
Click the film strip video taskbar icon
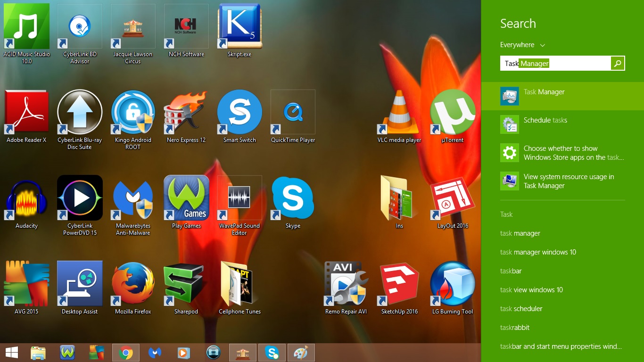click(x=214, y=353)
